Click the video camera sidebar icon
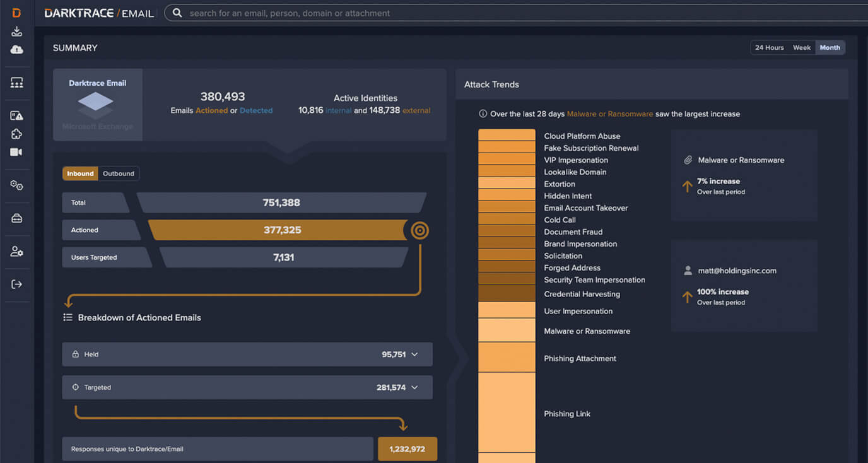 [16, 152]
